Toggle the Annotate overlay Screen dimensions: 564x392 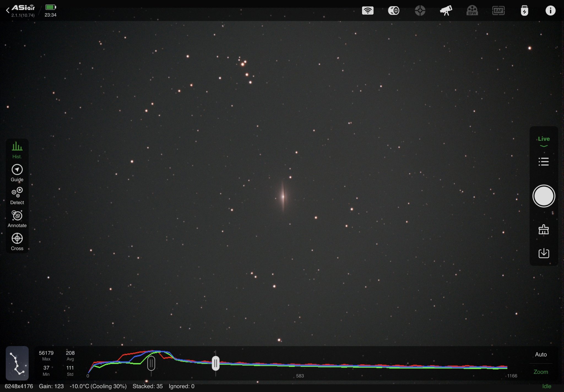click(17, 219)
